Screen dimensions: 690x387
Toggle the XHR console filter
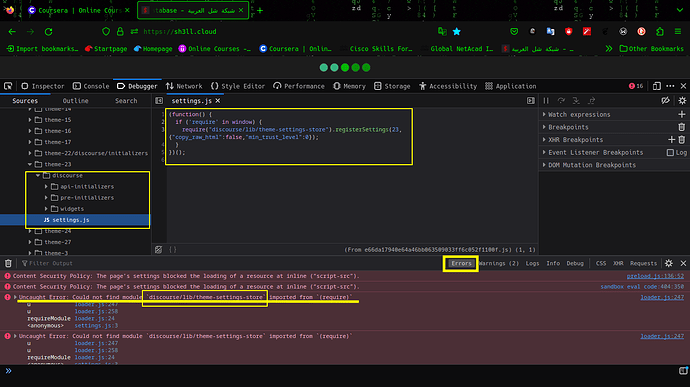click(618, 263)
